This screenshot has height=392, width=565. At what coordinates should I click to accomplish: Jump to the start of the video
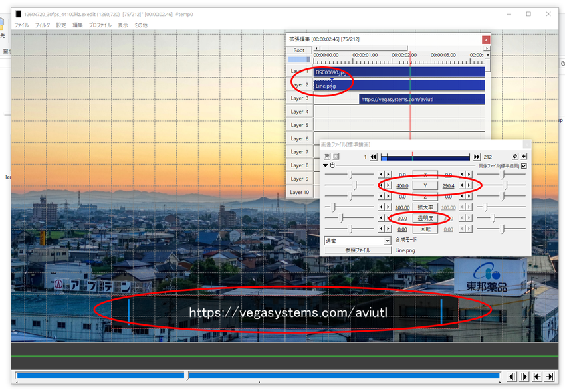click(x=537, y=377)
